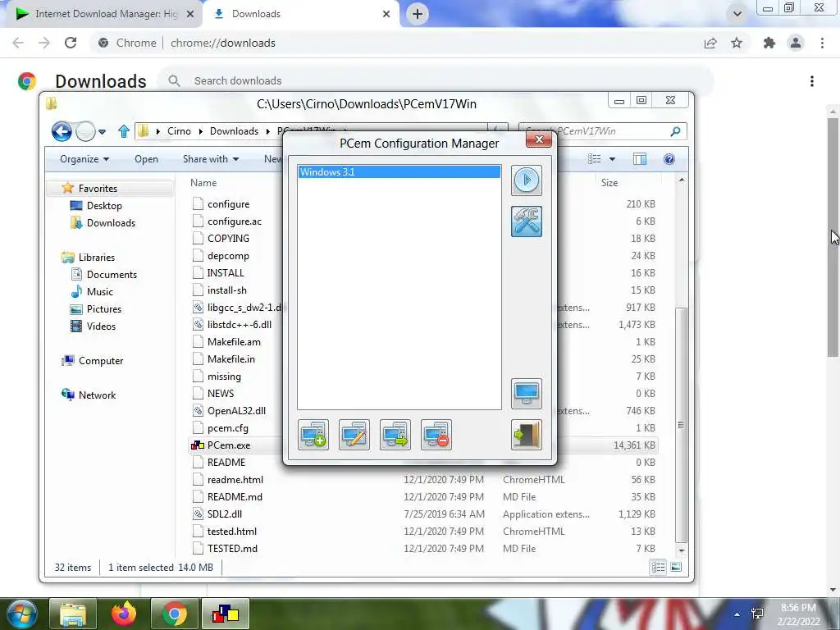Click the monitor icon in PCem manager

(527, 394)
